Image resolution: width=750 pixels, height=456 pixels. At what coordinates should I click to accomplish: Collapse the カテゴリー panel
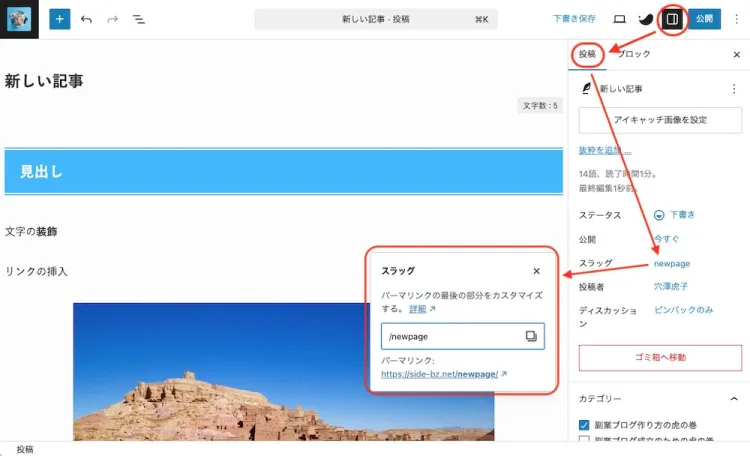734,399
